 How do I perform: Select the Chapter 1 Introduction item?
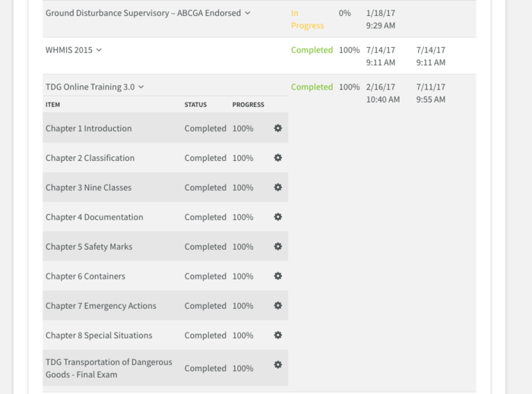coord(89,128)
